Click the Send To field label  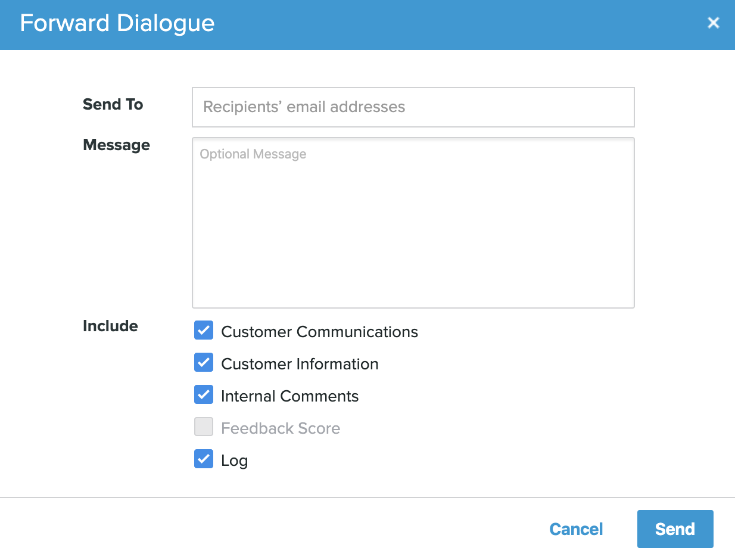pyautogui.click(x=113, y=104)
